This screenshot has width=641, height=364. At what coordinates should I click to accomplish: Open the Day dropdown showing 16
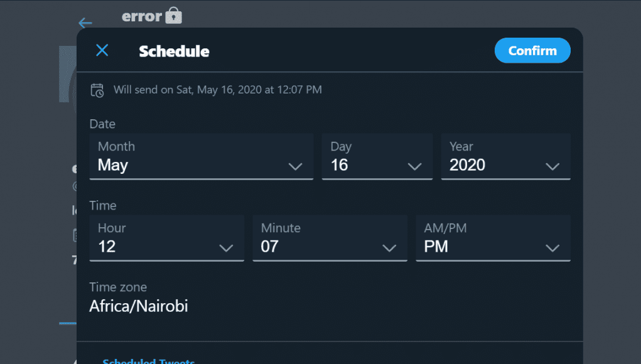(377, 157)
